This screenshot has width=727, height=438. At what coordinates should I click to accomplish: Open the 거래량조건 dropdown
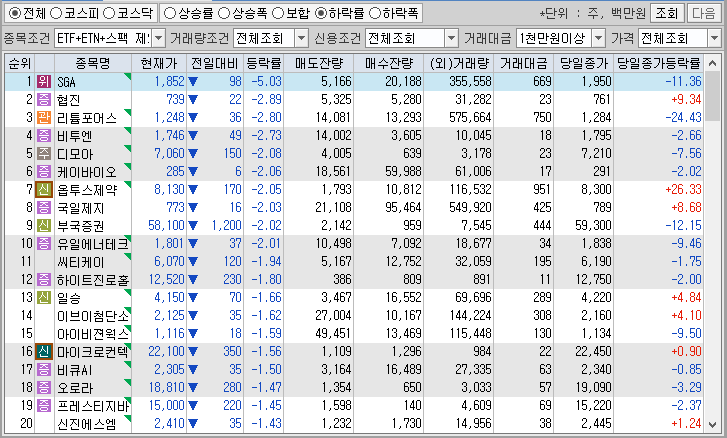(x=301, y=38)
